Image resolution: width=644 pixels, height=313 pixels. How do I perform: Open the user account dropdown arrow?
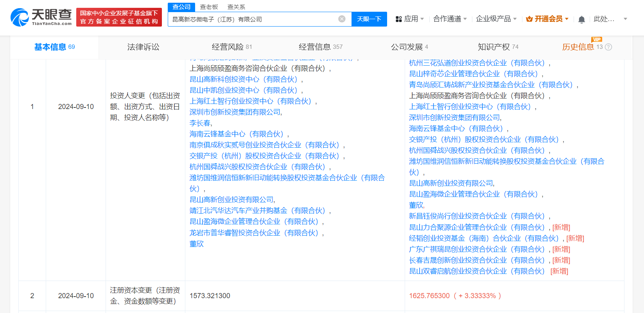[625, 19]
